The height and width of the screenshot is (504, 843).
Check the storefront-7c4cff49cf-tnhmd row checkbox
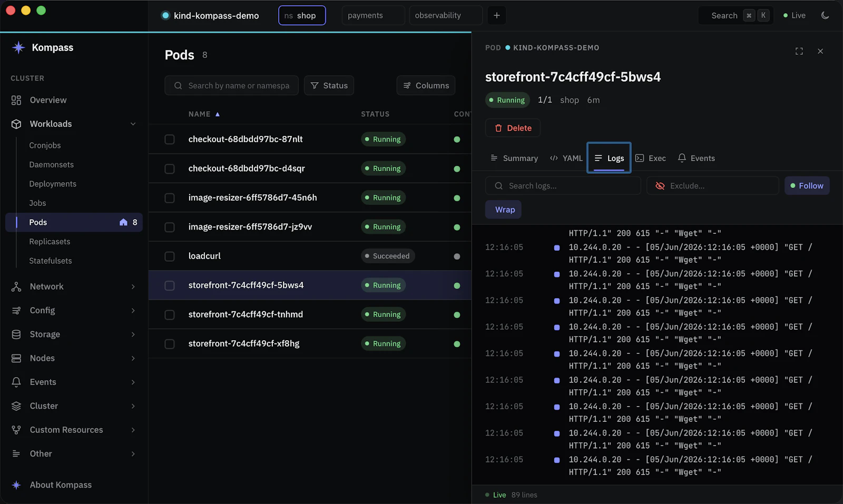(x=170, y=315)
